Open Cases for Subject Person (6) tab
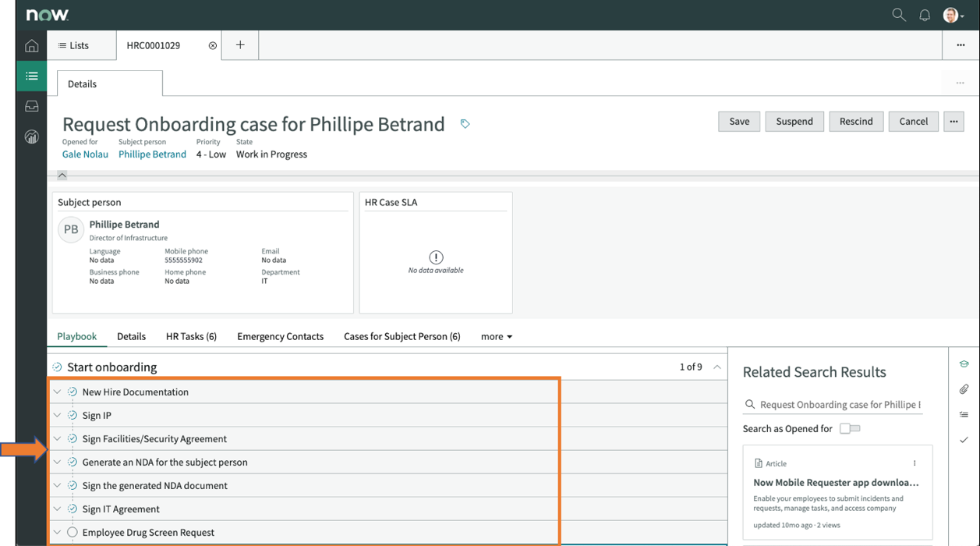 click(x=402, y=336)
